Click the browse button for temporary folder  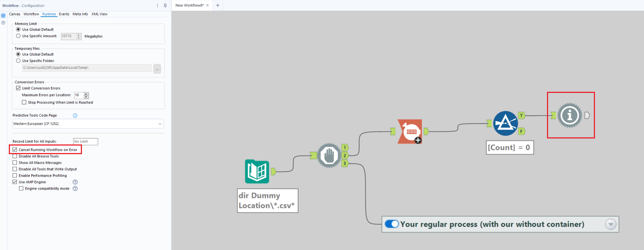[x=157, y=69]
